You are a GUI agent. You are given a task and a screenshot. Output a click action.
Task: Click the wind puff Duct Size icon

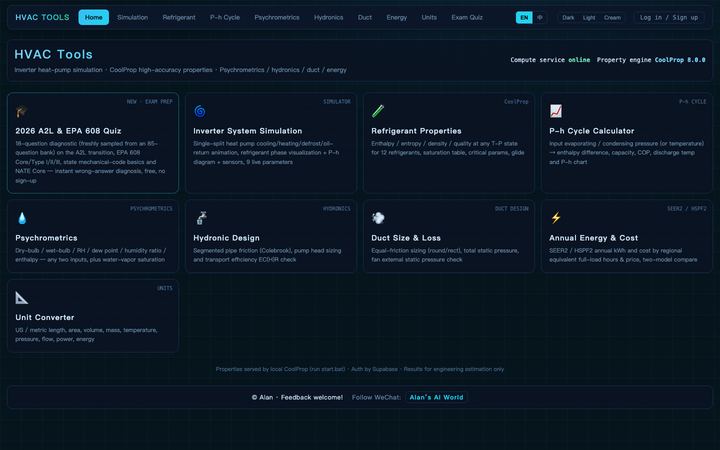[x=378, y=218]
